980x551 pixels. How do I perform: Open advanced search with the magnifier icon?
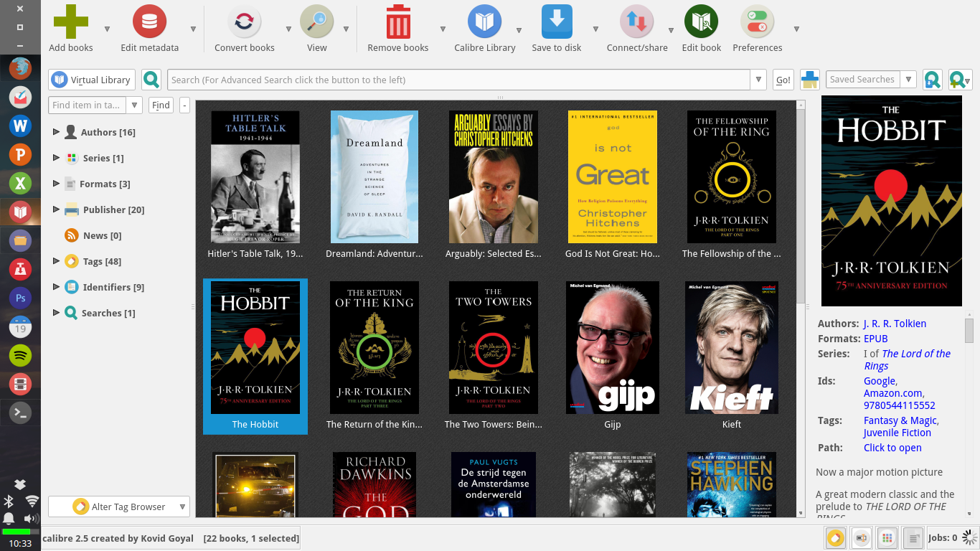[x=151, y=80]
